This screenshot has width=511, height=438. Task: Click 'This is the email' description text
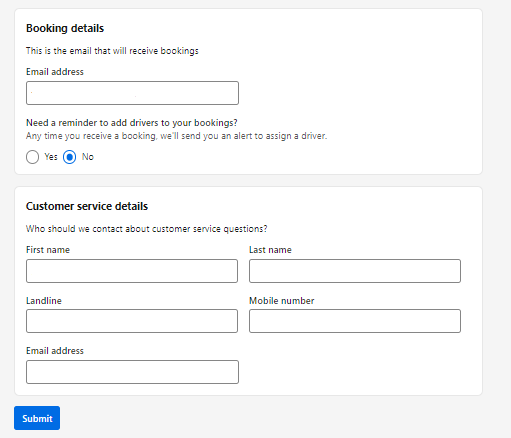(x=112, y=51)
